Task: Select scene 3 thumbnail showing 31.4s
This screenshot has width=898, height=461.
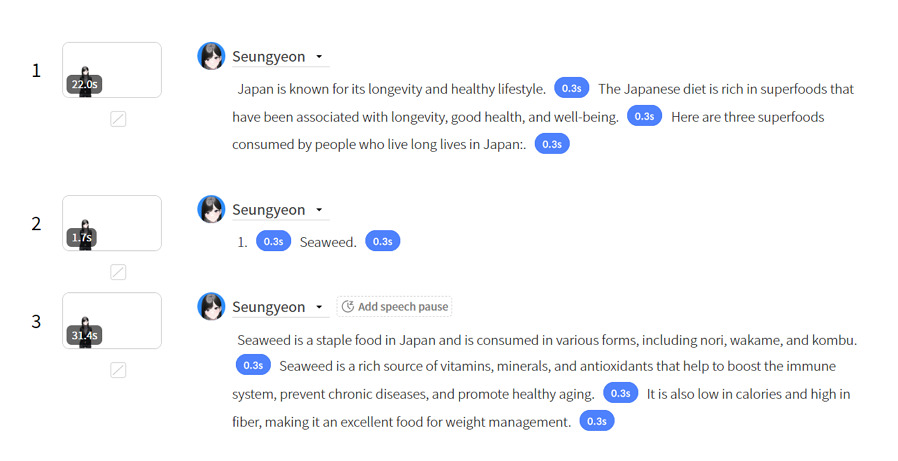Action: tap(112, 321)
